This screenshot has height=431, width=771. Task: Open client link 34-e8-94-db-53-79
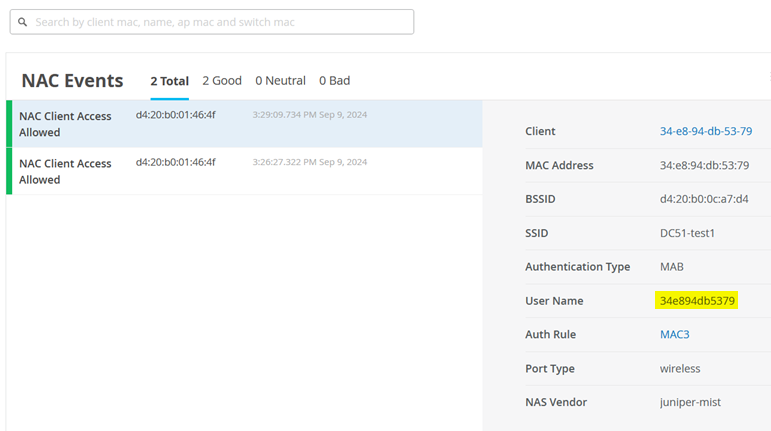(705, 131)
